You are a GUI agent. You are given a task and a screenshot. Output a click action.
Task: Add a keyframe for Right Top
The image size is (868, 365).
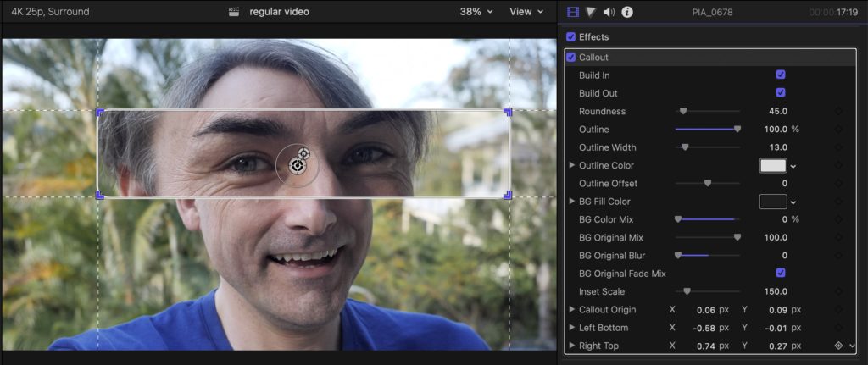click(x=838, y=346)
